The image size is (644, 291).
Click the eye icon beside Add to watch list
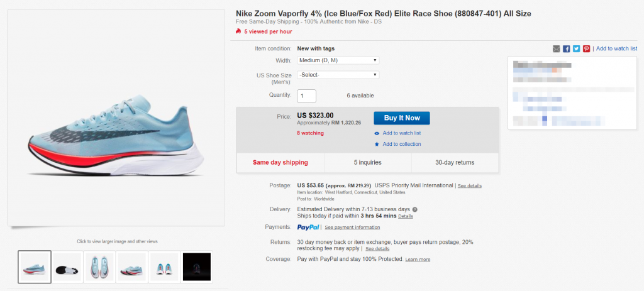click(x=377, y=133)
